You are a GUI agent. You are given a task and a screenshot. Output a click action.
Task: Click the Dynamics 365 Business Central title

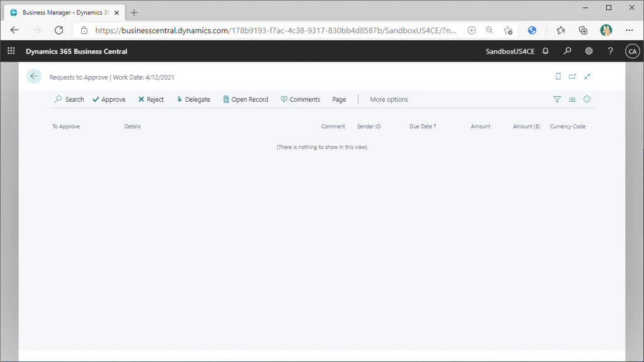pos(76,52)
